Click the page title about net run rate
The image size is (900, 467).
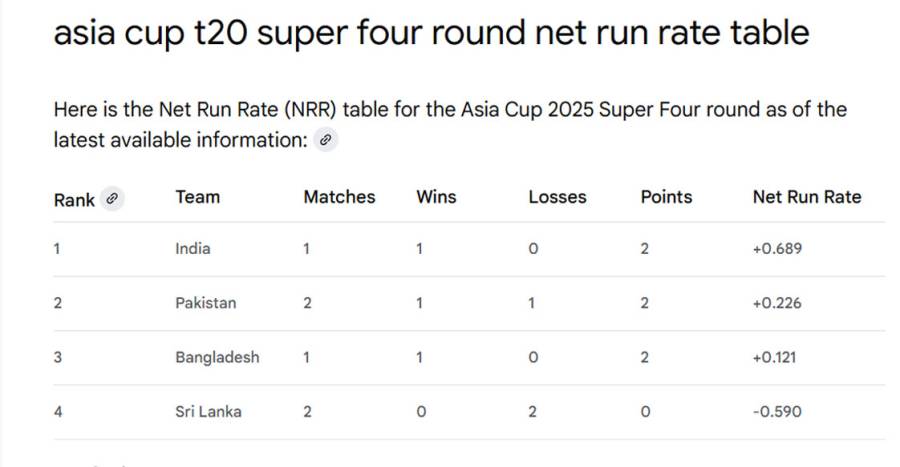[x=431, y=32]
